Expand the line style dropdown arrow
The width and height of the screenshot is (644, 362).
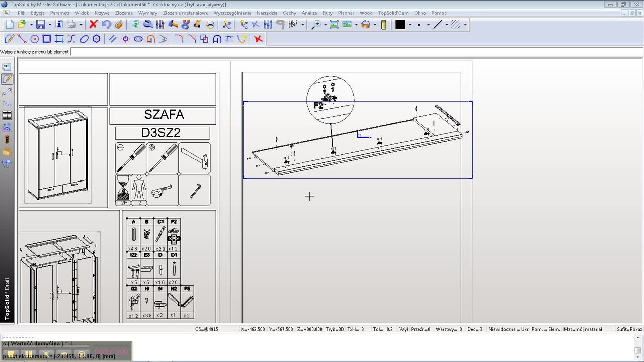point(446,24)
